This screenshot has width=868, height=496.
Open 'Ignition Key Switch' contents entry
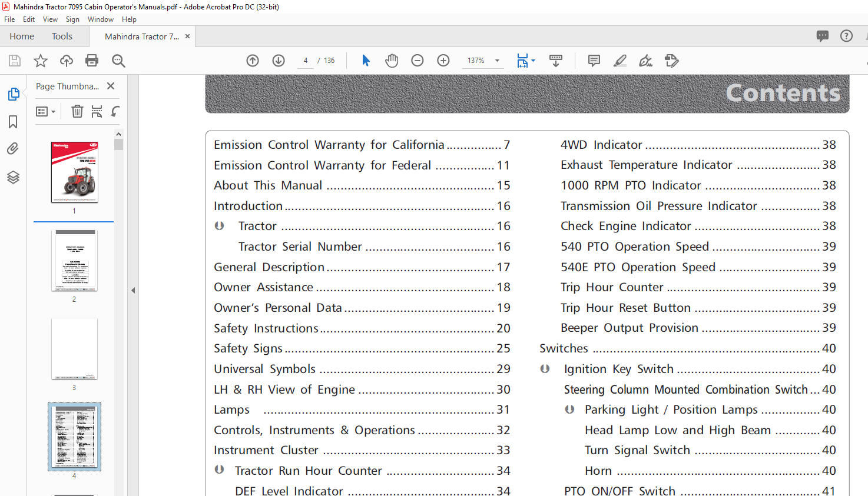coord(700,369)
